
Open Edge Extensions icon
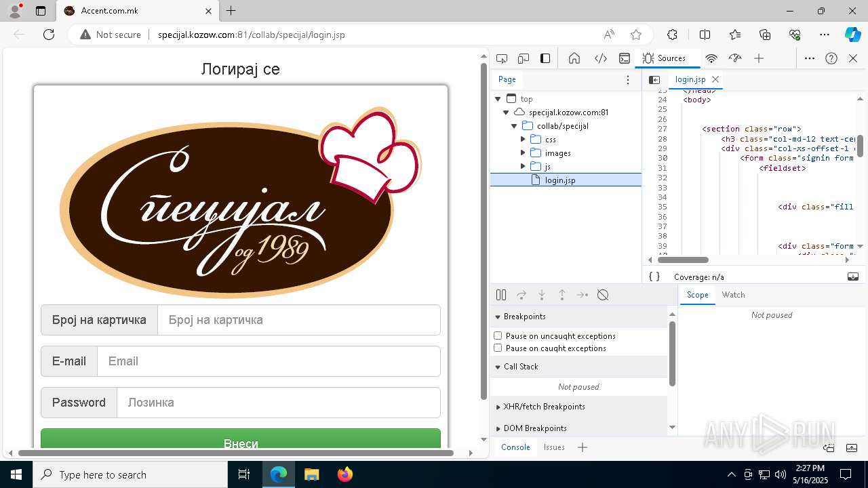672,35
